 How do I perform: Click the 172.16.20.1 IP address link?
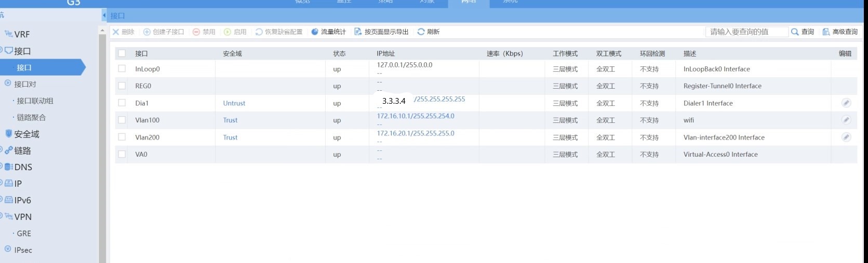pos(416,133)
